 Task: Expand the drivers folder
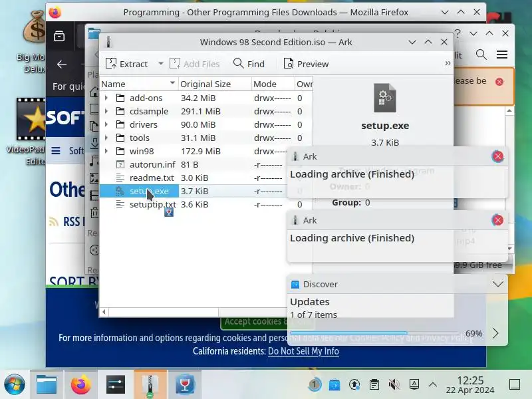106,124
